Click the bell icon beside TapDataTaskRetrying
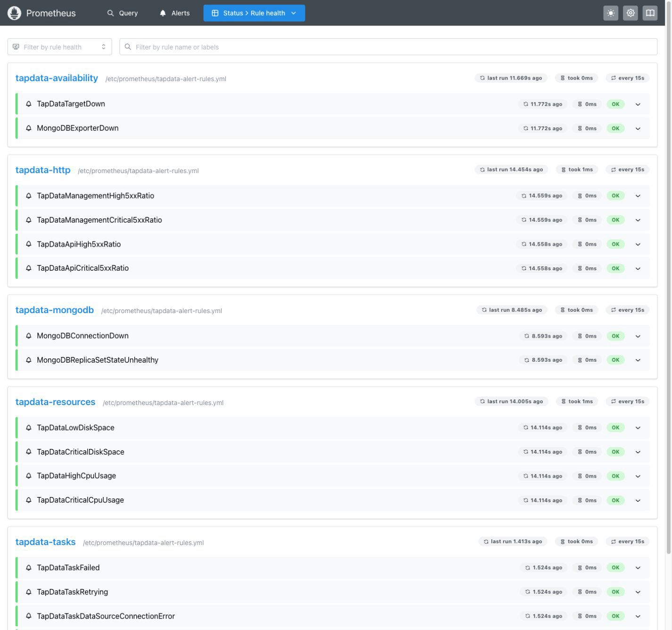672x630 pixels. click(x=29, y=592)
